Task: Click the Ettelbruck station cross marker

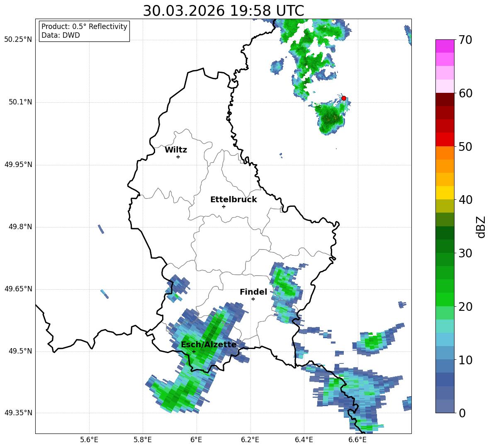Action: coord(224,206)
